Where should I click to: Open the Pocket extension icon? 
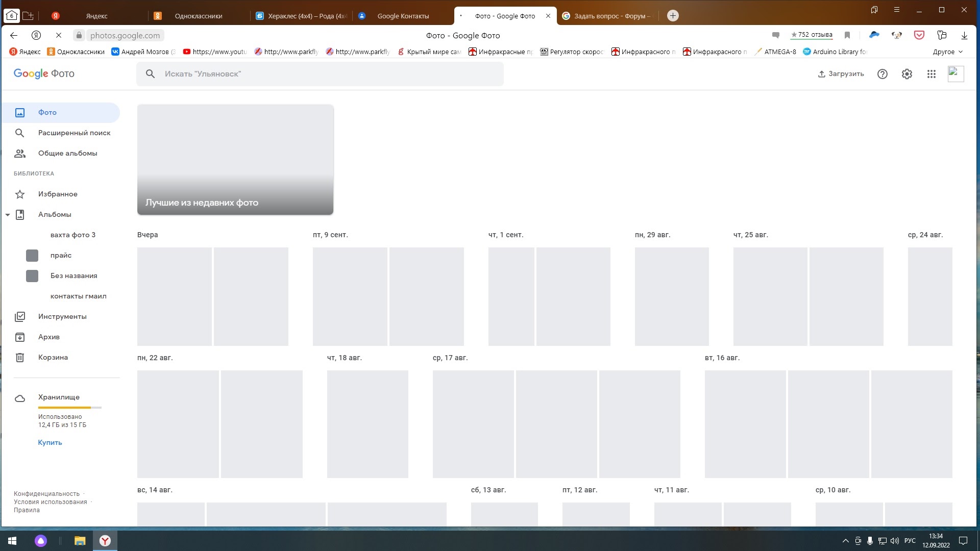pyautogui.click(x=919, y=35)
